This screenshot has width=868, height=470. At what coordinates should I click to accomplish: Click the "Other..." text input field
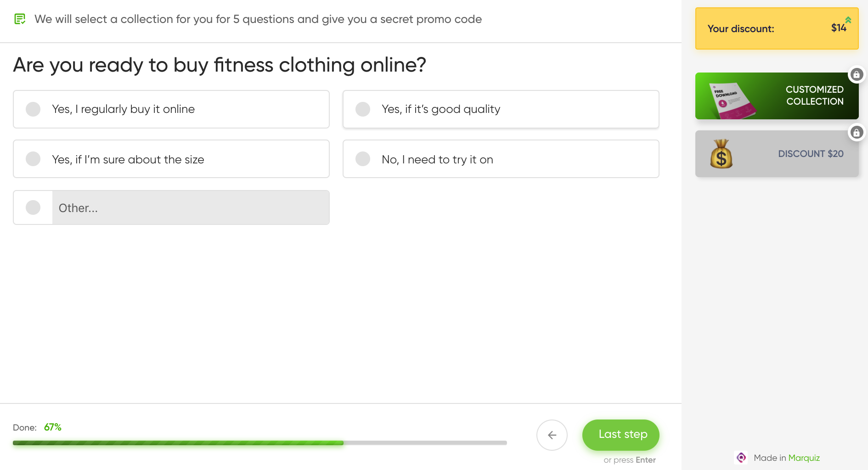pos(191,208)
